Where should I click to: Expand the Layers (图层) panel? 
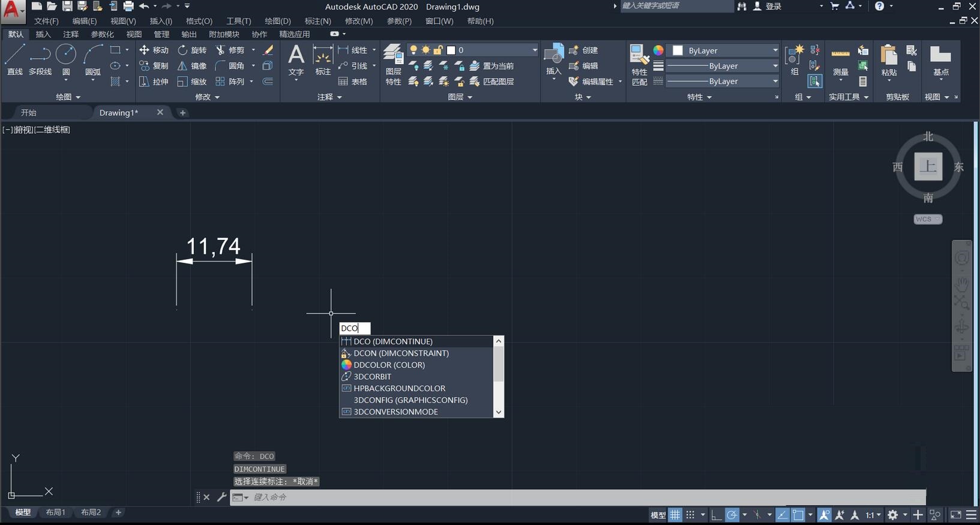pyautogui.click(x=460, y=97)
